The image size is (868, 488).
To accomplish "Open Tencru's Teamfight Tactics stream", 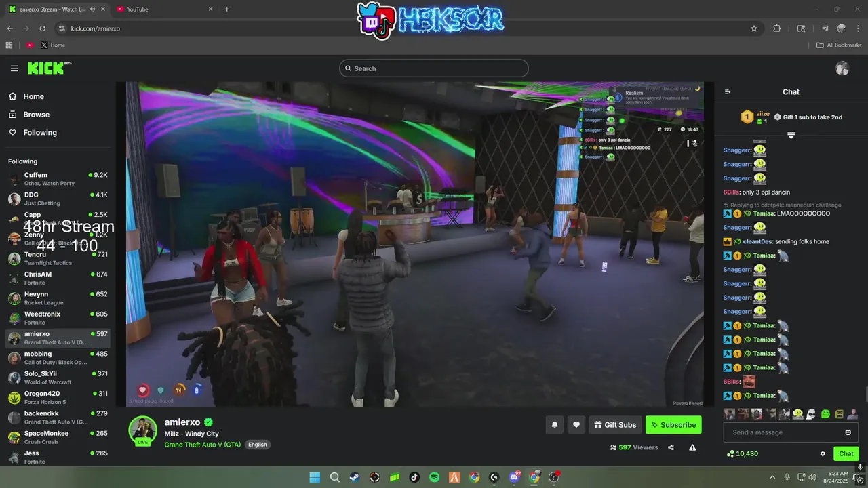I will tap(58, 258).
